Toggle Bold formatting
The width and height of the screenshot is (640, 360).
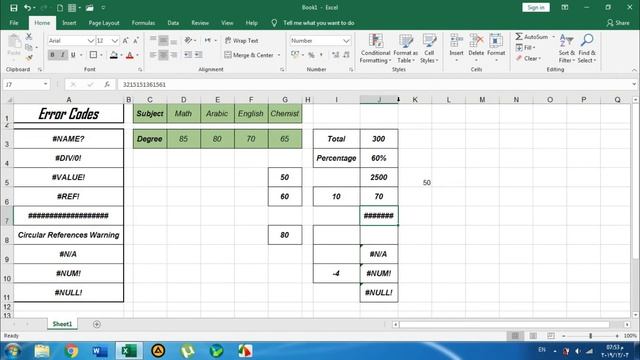[52, 55]
